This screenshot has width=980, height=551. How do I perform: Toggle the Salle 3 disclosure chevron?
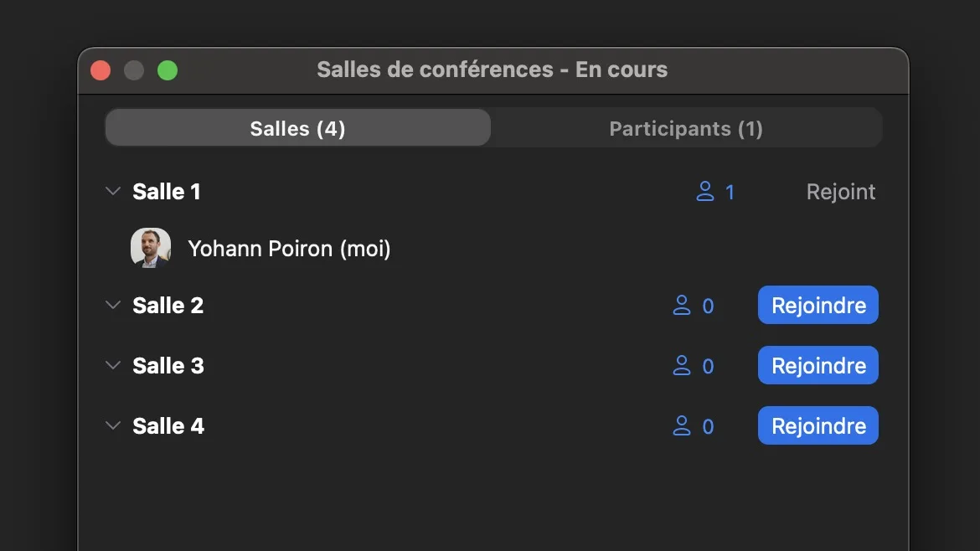tap(113, 366)
